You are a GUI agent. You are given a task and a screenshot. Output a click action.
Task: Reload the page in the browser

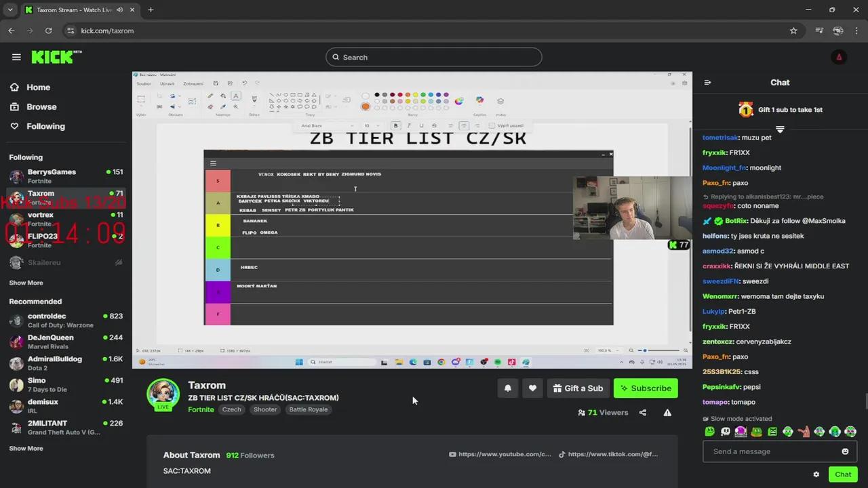(48, 30)
